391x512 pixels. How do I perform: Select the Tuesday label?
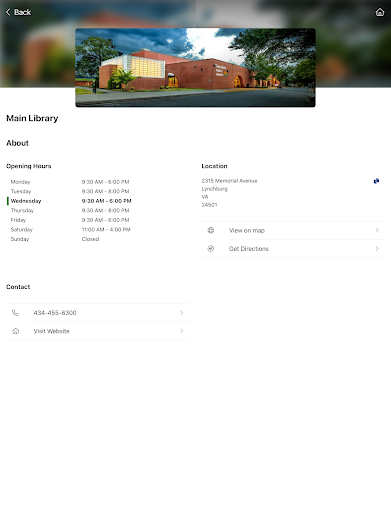pyautogui.click(x=21, y=191)
